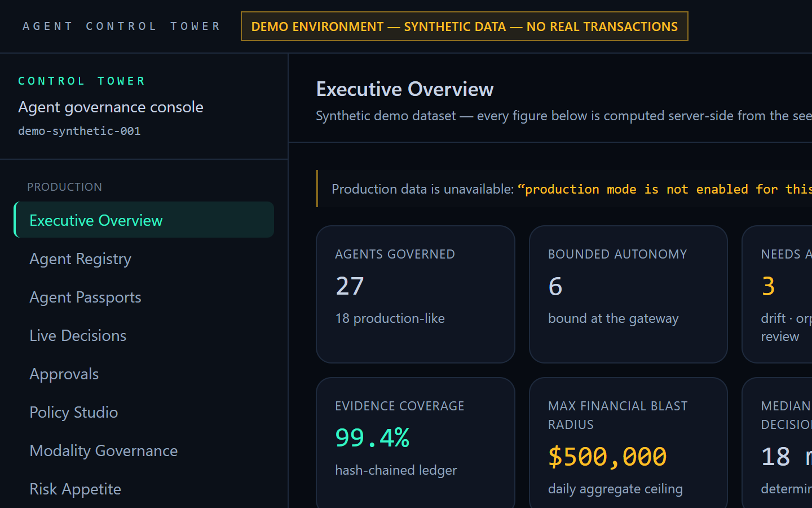
Task: Click the value 18 in the MEDIAN card
Action: pyautogui.click(x=775, y=457)
